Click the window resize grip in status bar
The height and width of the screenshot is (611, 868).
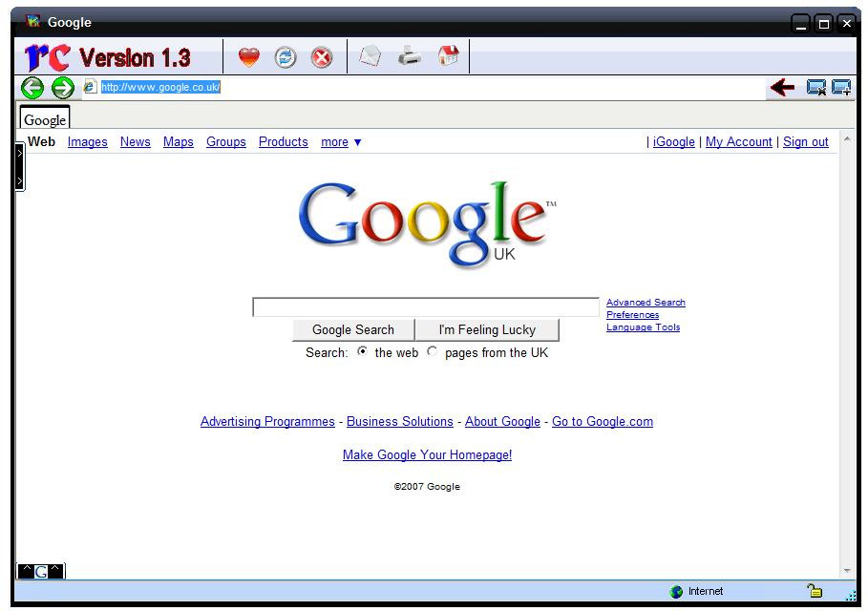[850, 595]
